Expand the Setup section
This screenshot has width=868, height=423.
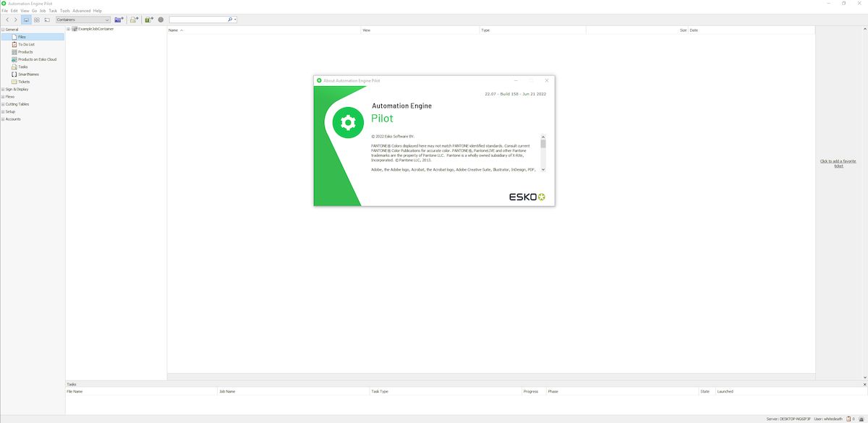coord(3,111)
